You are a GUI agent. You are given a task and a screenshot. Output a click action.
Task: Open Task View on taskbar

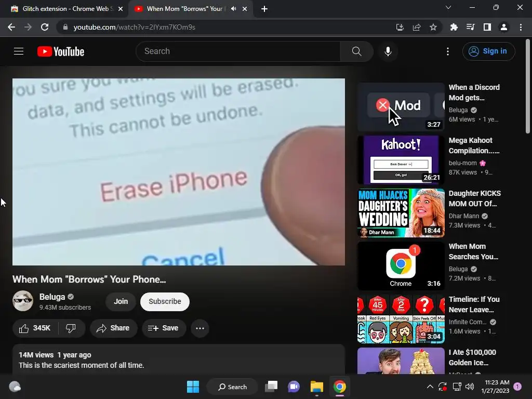pos(271,387)
